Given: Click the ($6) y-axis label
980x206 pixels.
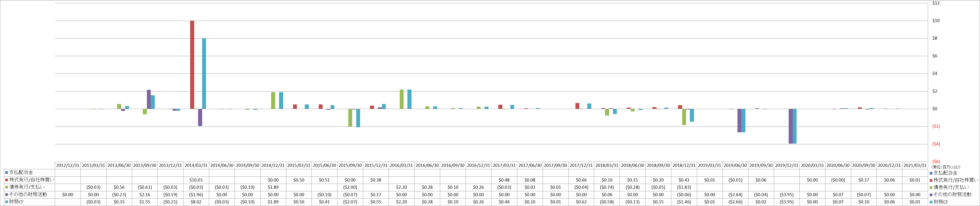Looking at the screenshot, I should 936,162.
